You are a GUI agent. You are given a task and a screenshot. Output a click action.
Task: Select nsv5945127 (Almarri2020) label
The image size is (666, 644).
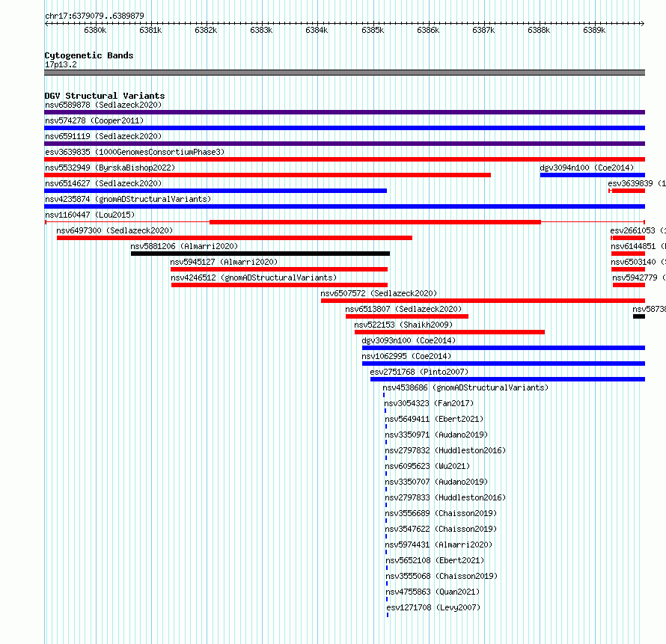tap(224, 262)
